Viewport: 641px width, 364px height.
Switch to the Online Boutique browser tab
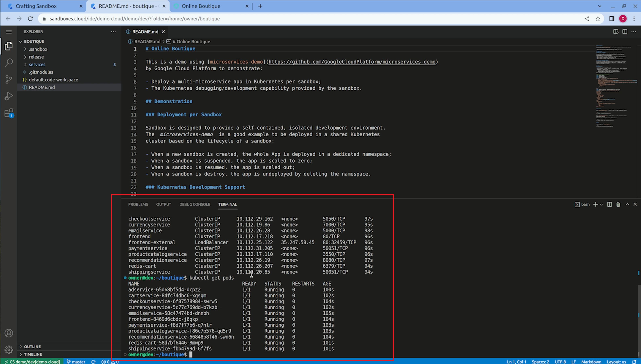coord(201,6)
